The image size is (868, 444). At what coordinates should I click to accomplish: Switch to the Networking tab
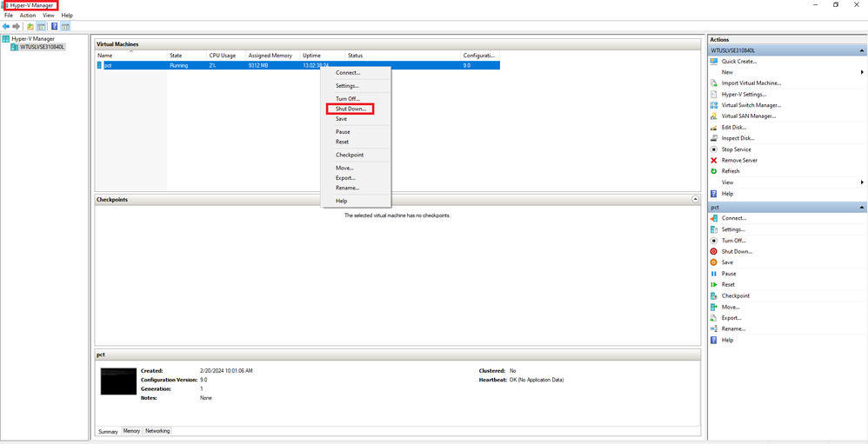(x=157, y=431)
